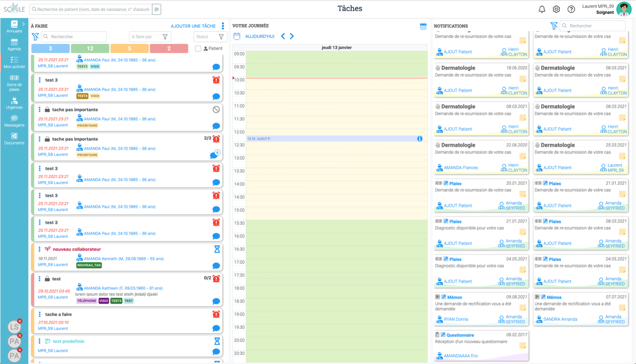636x364 pixels.
Task: Focus the Notifications Rechercher field
Action: [x=593, y=26]
